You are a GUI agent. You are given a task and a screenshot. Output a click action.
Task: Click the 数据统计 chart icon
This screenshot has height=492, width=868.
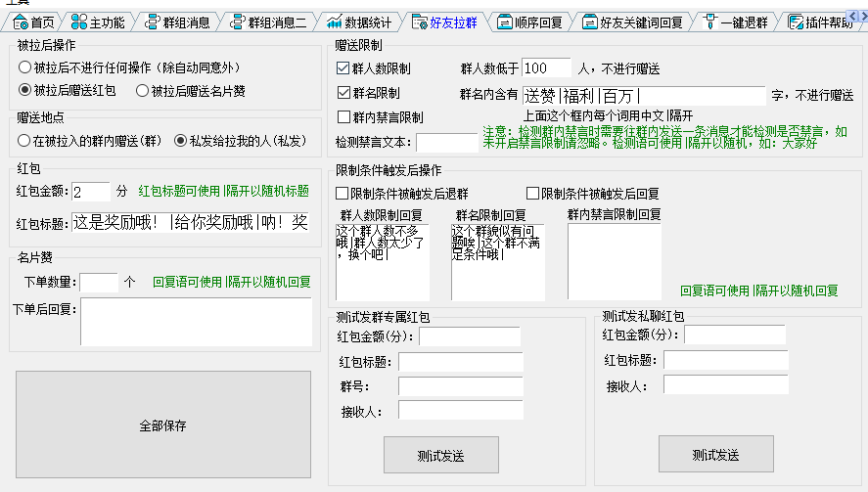point(334,22)
